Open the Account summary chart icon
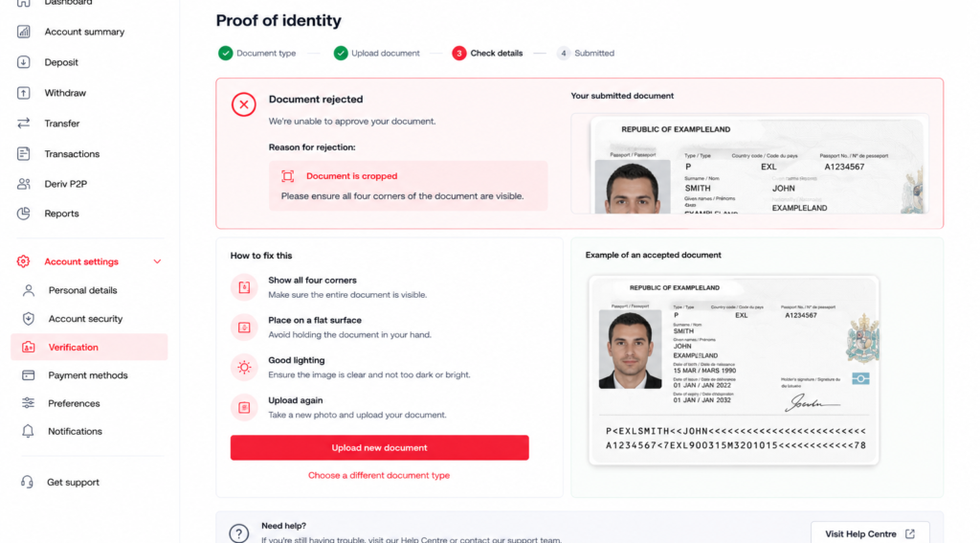The width and height of the screenshot is (980, 543). [x=24, y=32]
